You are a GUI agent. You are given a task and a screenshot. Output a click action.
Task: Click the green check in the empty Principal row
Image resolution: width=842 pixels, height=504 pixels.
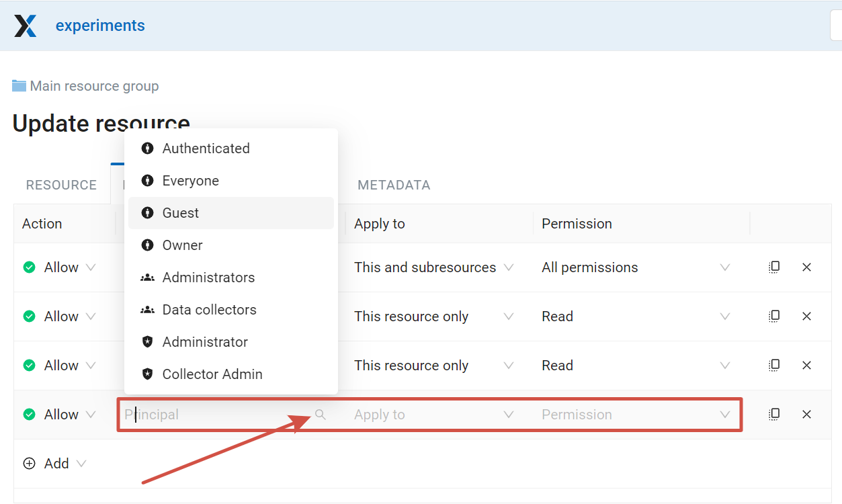(30, 415)
